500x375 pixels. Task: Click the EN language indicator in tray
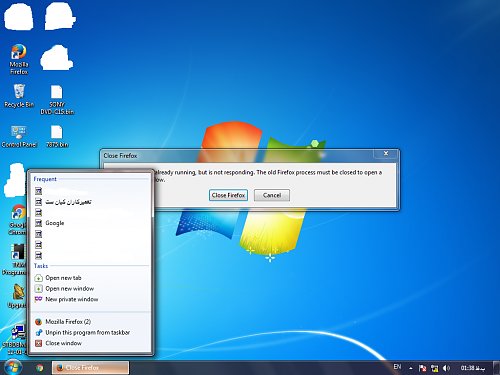[397, 367]
